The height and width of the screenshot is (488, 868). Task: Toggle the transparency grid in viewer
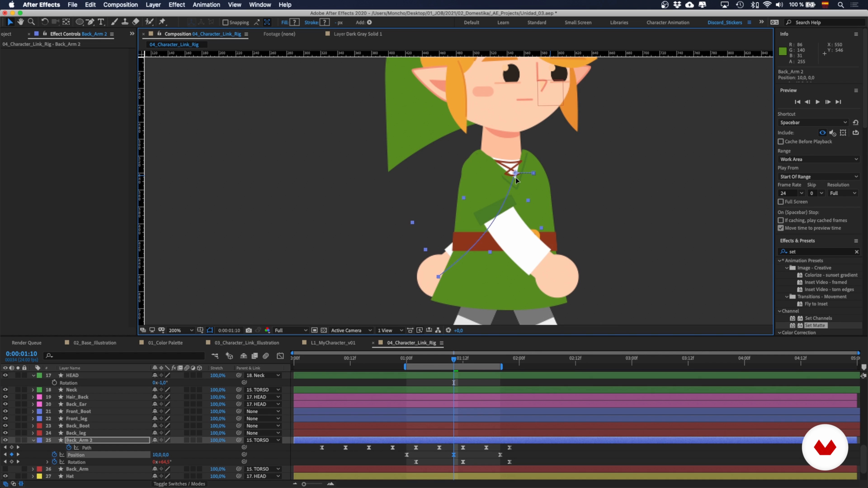323,330
